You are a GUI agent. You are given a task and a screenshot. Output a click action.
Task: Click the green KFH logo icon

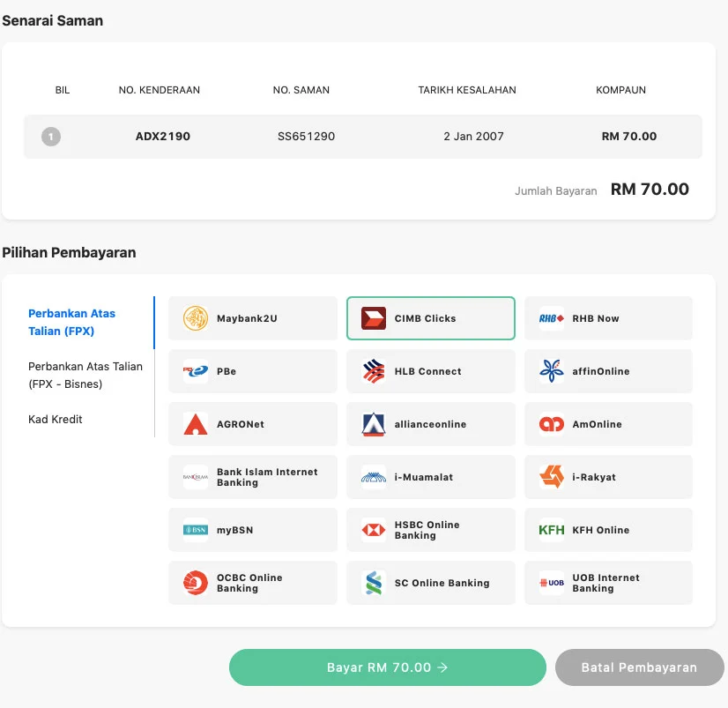click(552, 530)
